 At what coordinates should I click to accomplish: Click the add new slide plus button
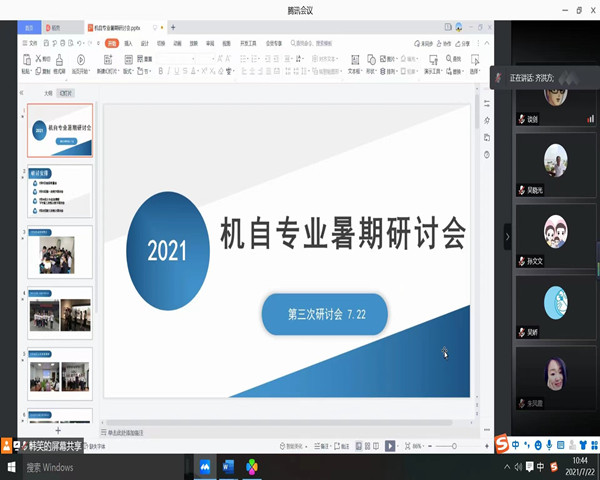coord(58,430)
